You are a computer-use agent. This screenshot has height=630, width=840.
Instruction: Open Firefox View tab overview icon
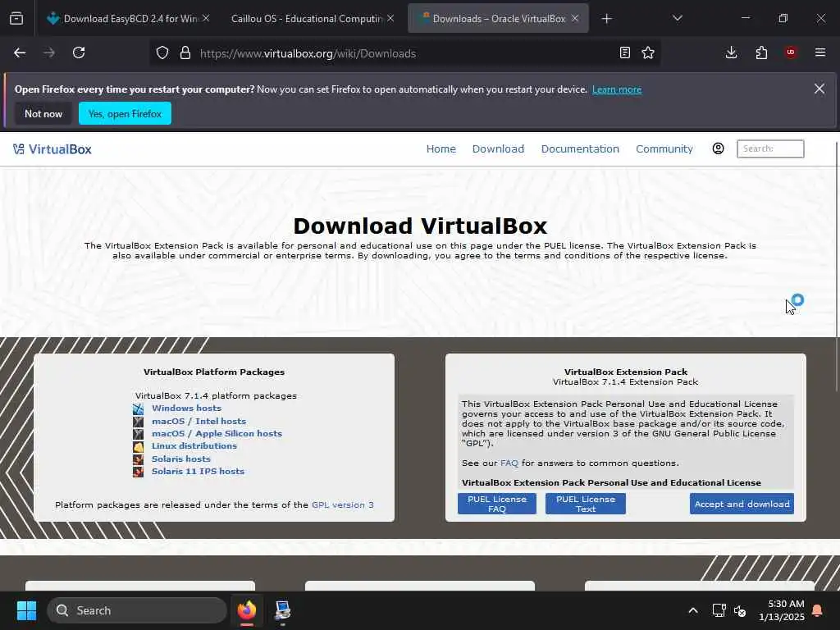[16, 19]
